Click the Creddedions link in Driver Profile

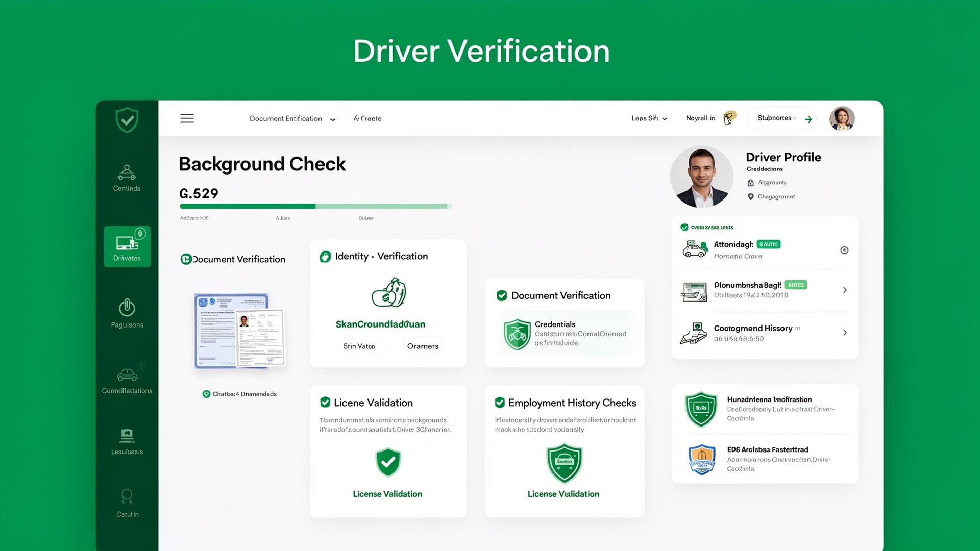[x=765, y=169]
